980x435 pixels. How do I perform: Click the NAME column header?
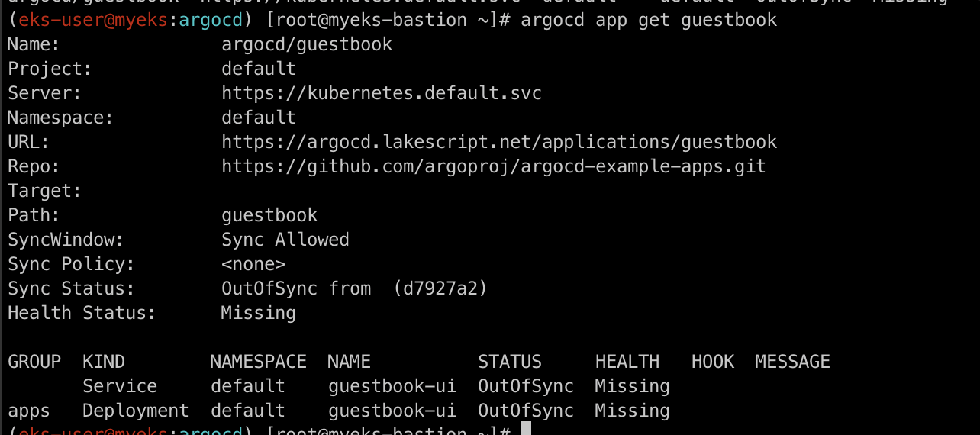349,362
